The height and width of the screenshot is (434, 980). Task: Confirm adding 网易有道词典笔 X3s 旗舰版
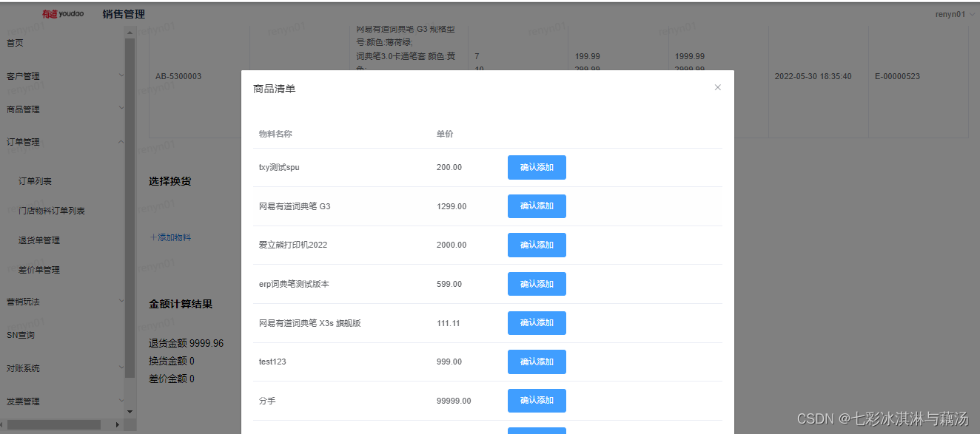click(x=537, y=323)
